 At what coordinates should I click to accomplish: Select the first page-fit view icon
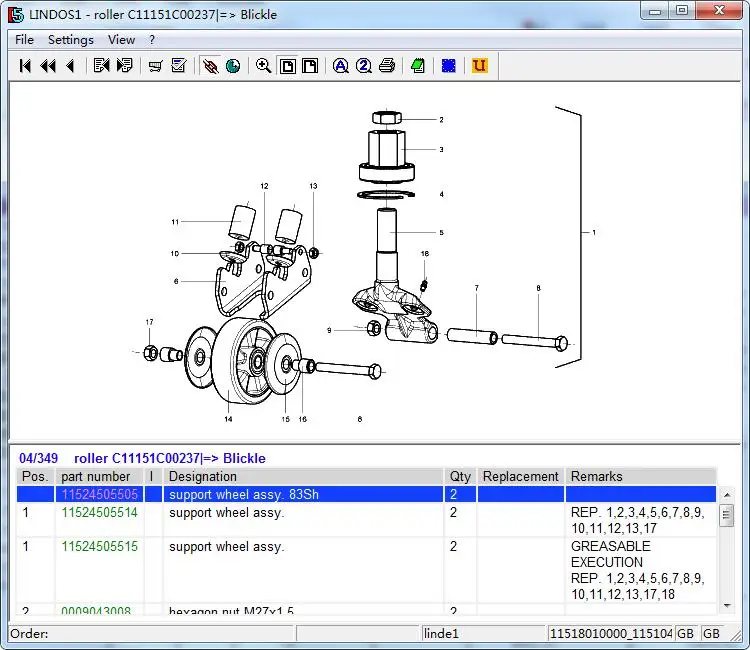pyautogui.click(x=287, y=66)
